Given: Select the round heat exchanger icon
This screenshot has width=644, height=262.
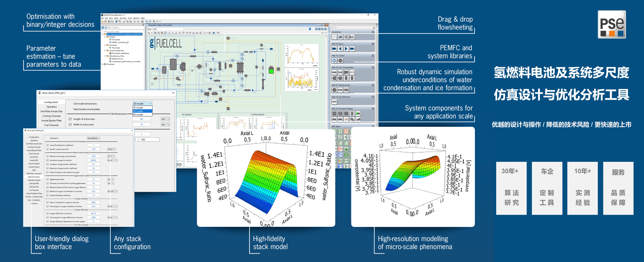Looking at the screenshot, I should tap(334, 90).
